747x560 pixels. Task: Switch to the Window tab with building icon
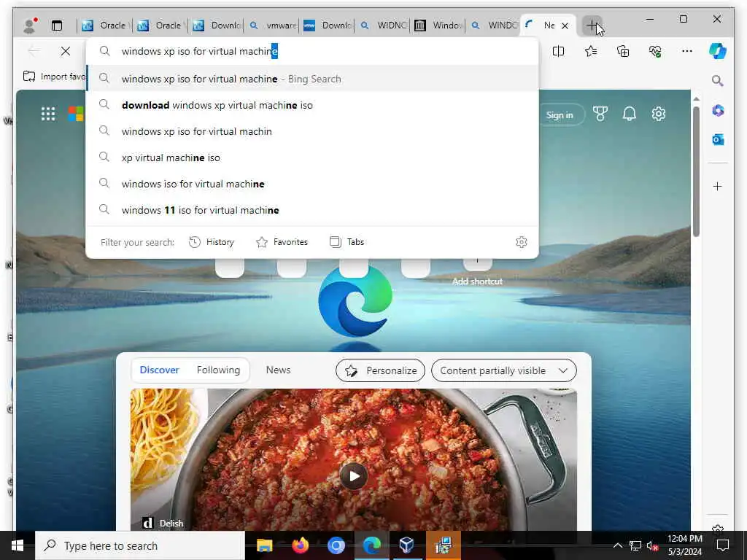pos(438,26)
